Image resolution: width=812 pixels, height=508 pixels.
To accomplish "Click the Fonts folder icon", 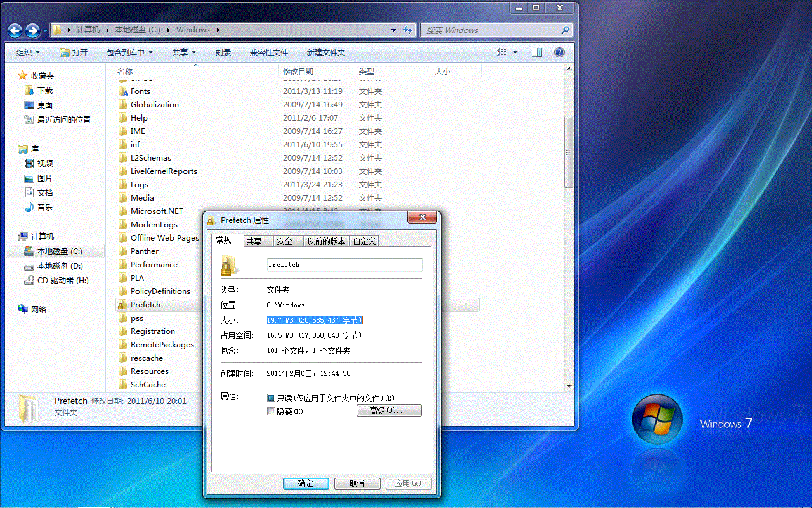I will (122, 91).
